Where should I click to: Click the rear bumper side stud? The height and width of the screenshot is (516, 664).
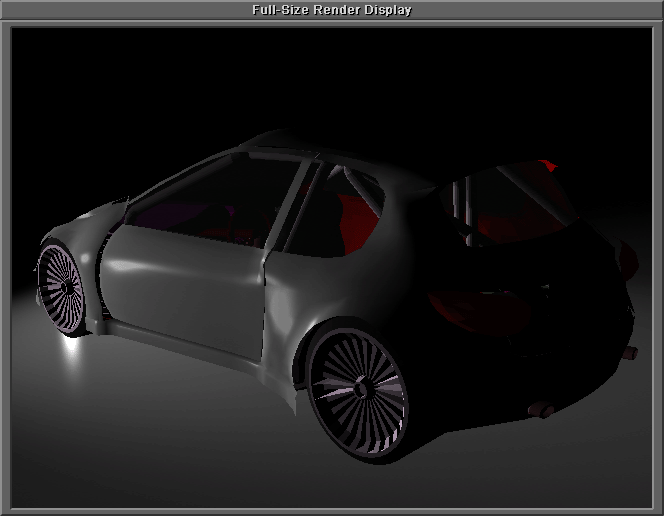[x=630, y=352]
